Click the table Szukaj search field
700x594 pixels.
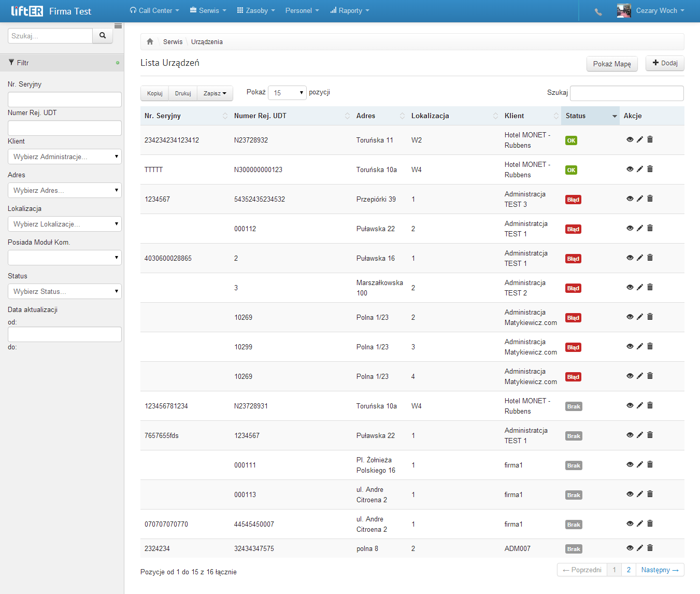[x=627, y=93]
